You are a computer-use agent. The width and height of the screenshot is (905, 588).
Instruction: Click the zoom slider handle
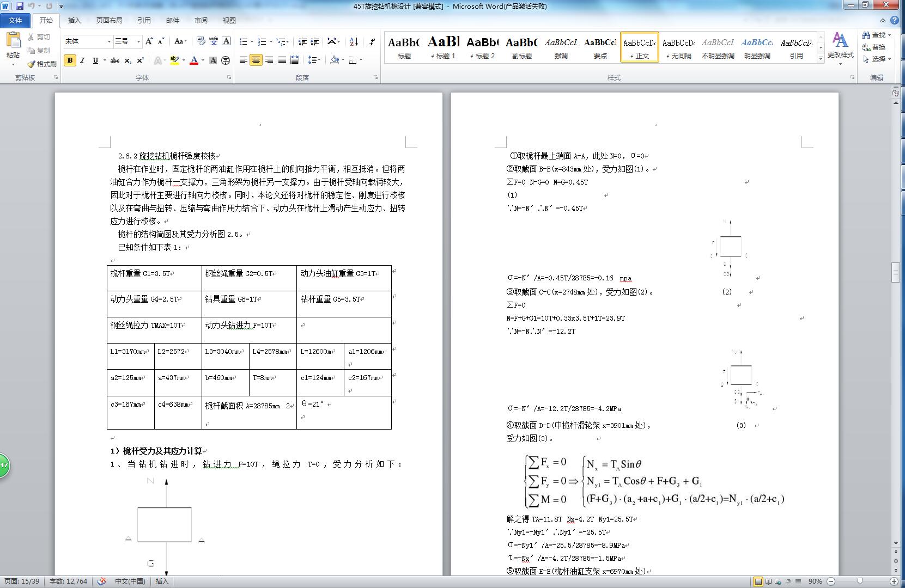(860, 581)
